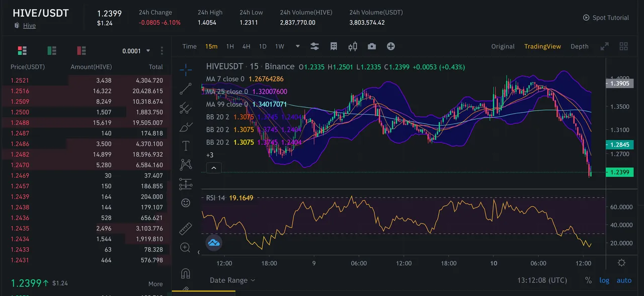Switch to the Original chart tab
This screenshot has width=644, height=296.
click(503, 46)
